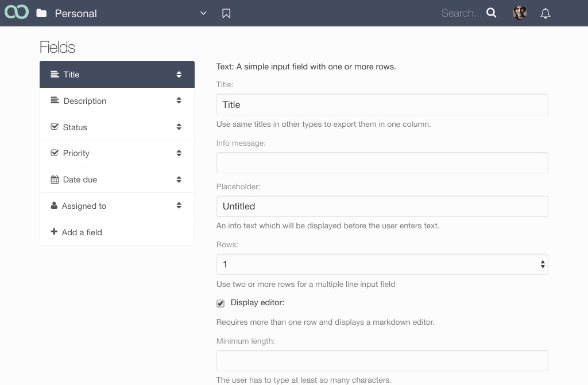Click the checkbox icon beside Priority
Image resolution: width=588 pixels, height=385 pixels.
(55, 153)
